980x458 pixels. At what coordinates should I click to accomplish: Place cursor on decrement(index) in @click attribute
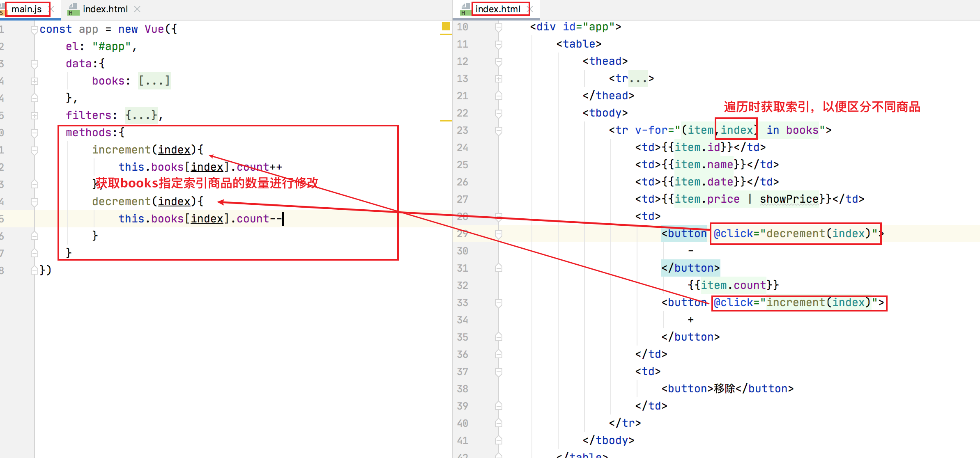pos(818,234)
